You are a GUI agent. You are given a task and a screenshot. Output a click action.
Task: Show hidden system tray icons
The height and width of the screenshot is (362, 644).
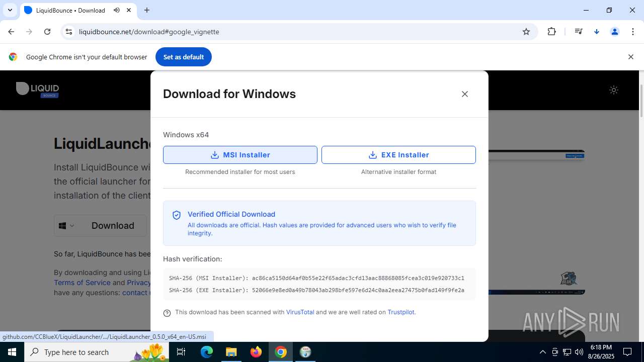pos(542,352)
